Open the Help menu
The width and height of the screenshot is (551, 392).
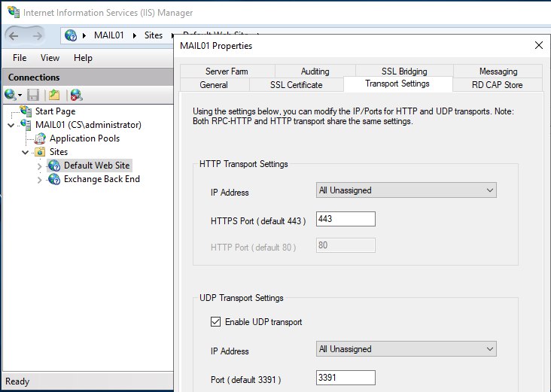pyautogui.click(x=83, y=58)
